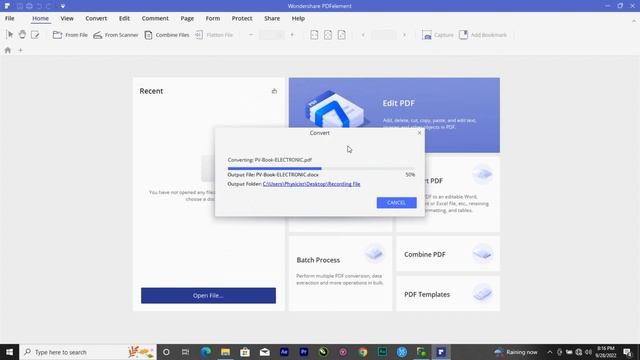
Task: Open Adobe Premiere Pro from taskbar
Action: (x=304, y=352)
